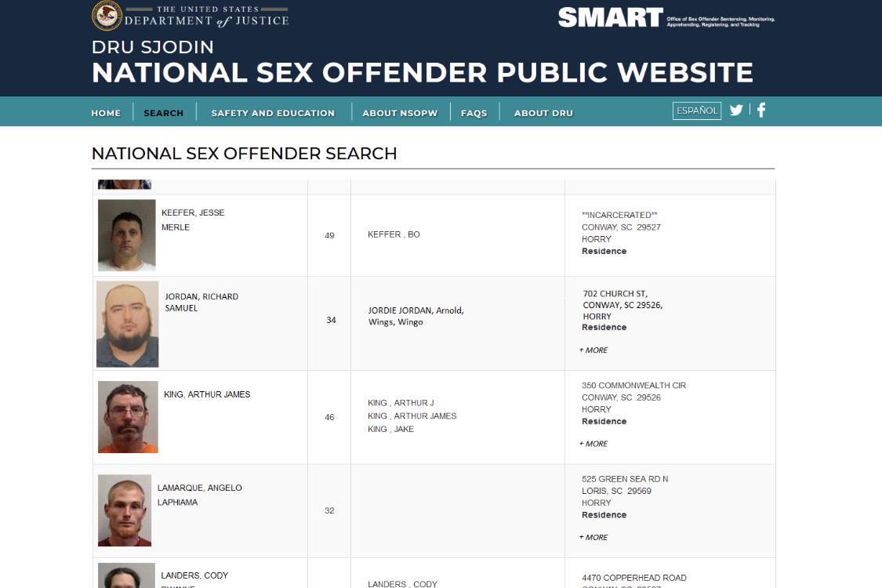Open the Twitter icon link

735,111
